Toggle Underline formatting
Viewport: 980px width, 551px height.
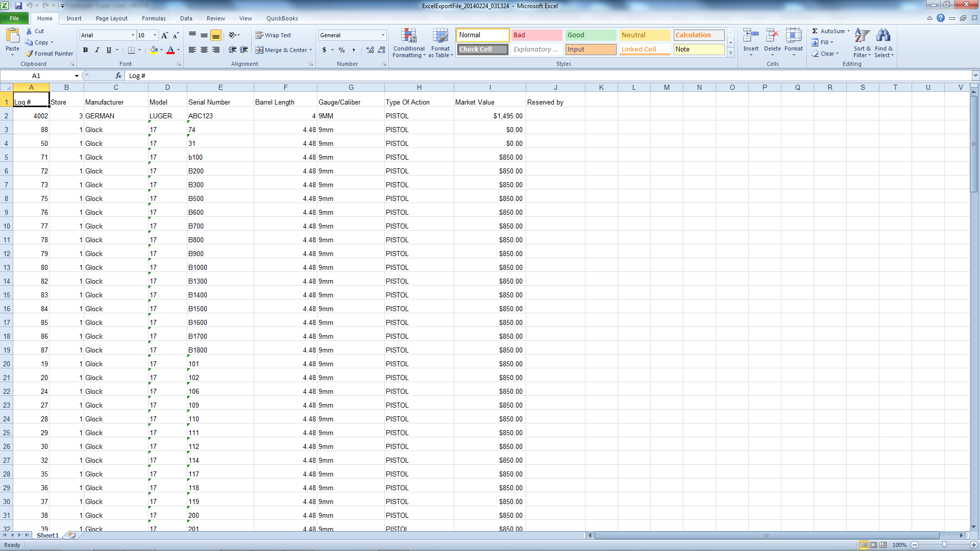109,50
